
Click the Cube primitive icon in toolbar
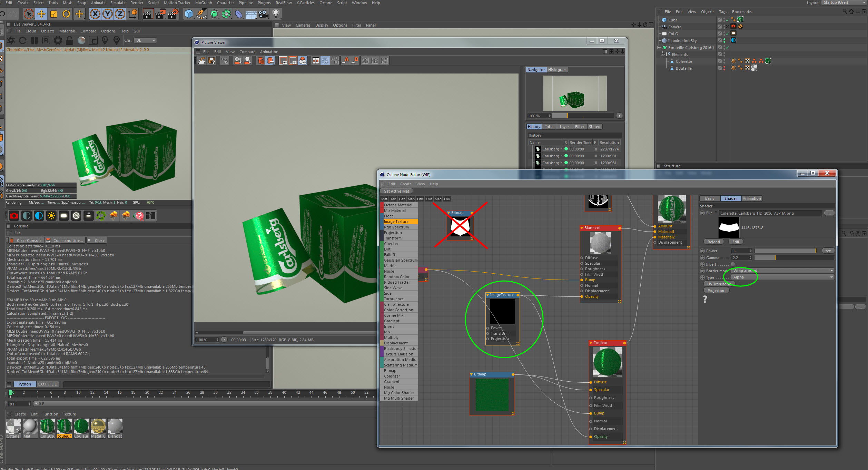pyautogui.click(x=189, y=14)
